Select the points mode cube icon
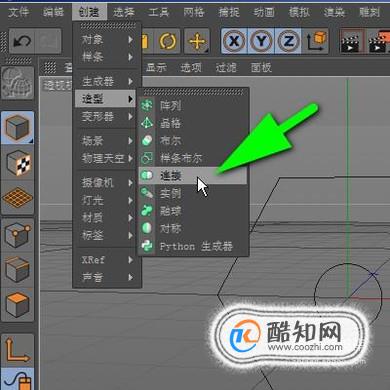The height and width of the screenshot is (390, 390). coord(18,234)
